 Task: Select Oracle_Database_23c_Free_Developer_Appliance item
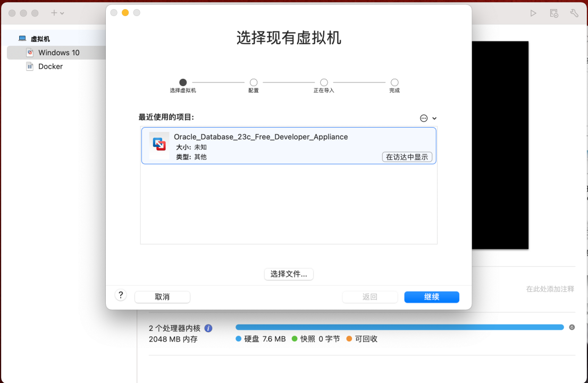[x=289, y=146]
